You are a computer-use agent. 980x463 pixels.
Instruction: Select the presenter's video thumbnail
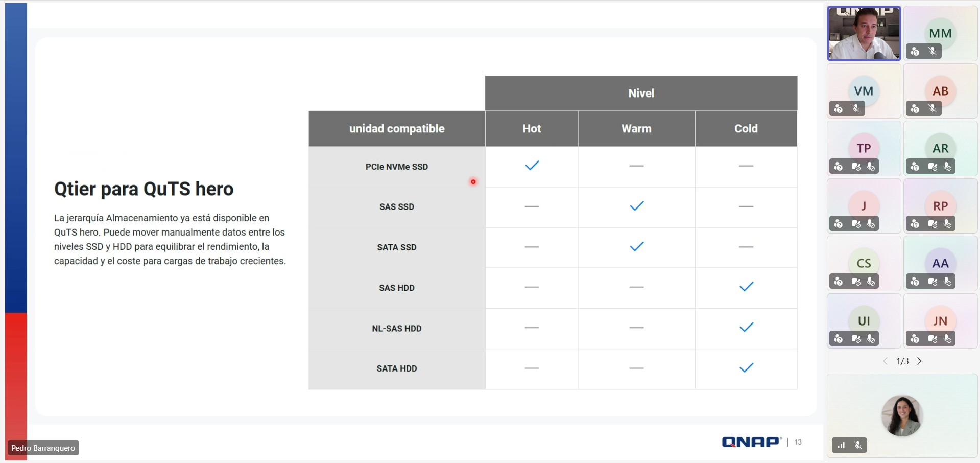(864, 34)
